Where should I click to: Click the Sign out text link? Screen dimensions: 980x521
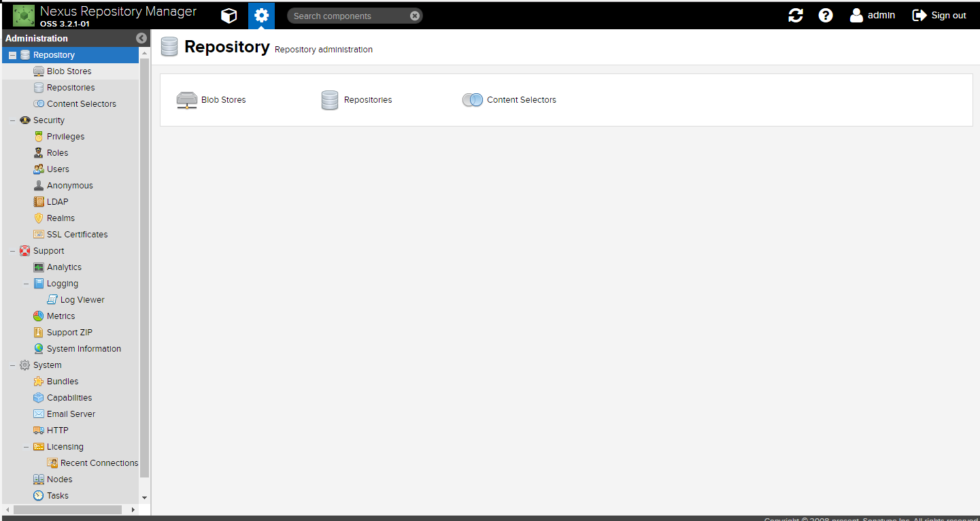point(949,16)
